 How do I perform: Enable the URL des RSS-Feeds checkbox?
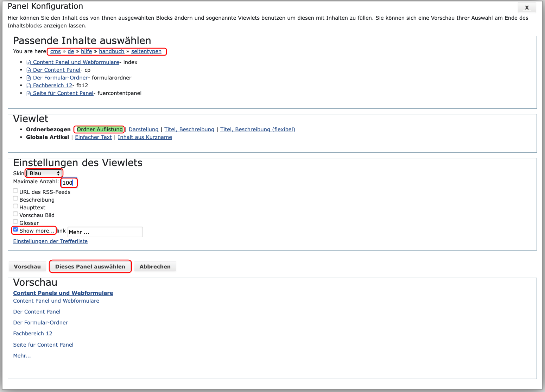15,191
